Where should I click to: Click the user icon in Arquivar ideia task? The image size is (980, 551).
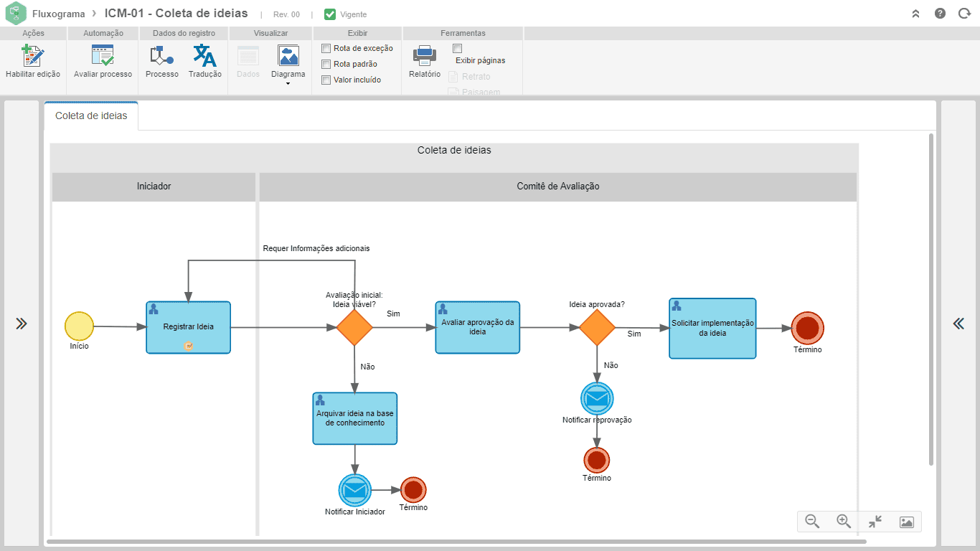point(320,400)
